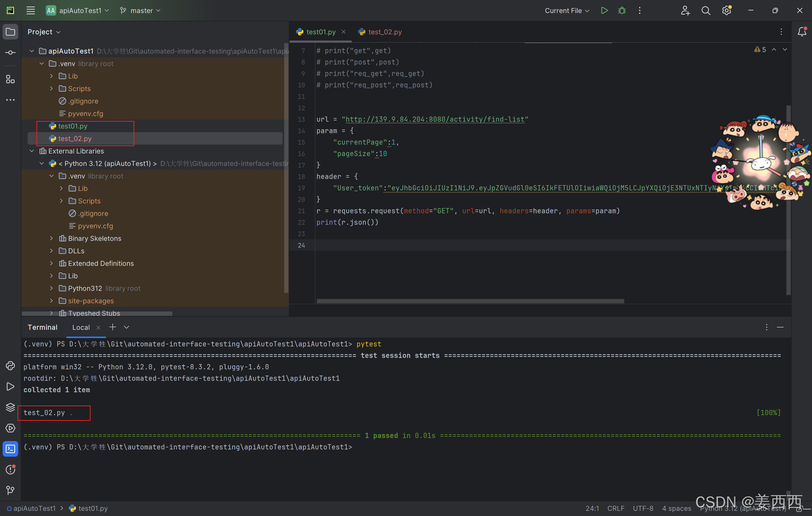Hide the terminal panel
This screenshot has width=812, height=516.
coord(780,327)
